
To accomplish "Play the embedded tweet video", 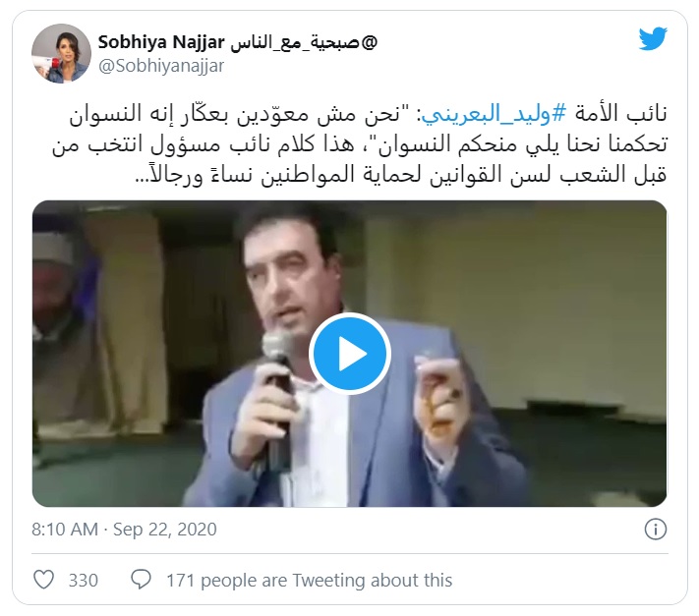I will (x=350, y=354).
